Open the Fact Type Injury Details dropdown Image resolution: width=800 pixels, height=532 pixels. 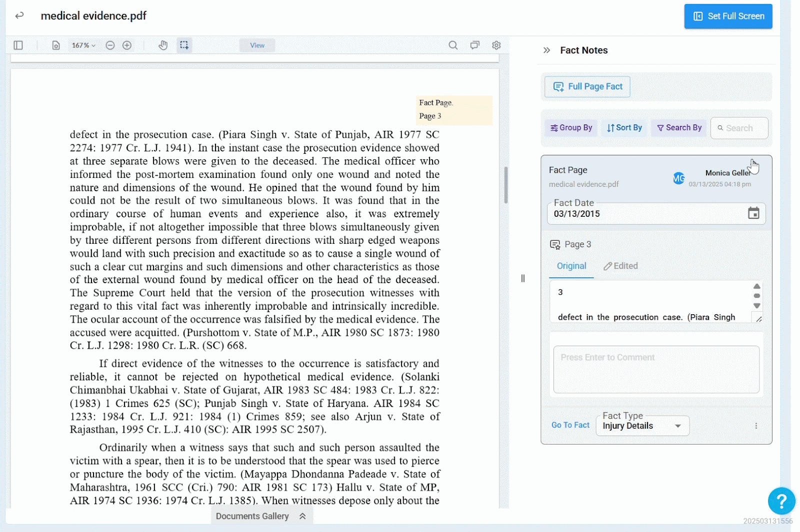642,426
